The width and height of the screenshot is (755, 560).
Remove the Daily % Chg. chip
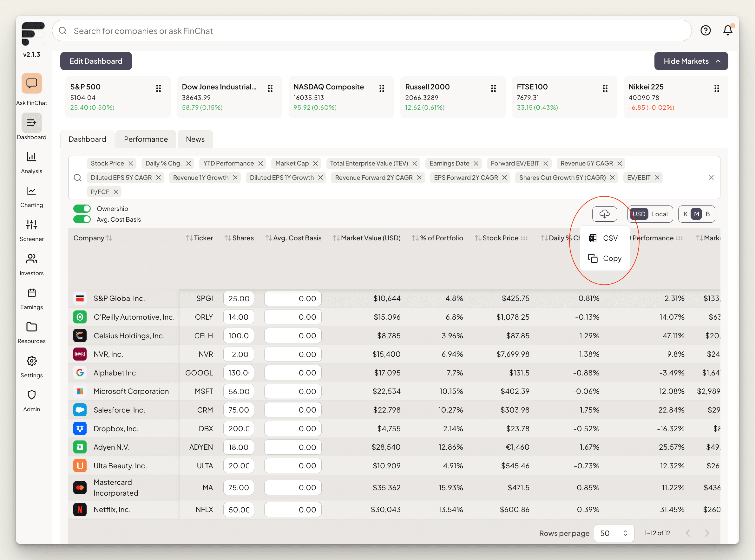pyautogui.click(x=188, y=163)
